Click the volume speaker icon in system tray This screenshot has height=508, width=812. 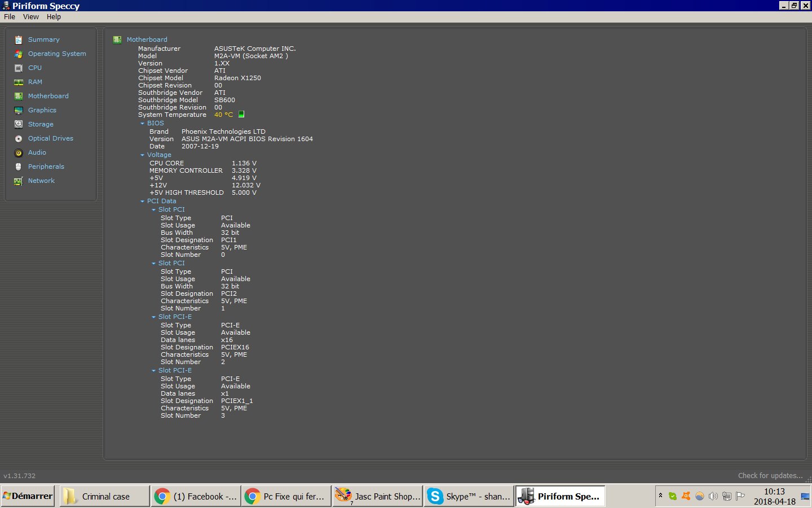point(713,496)
